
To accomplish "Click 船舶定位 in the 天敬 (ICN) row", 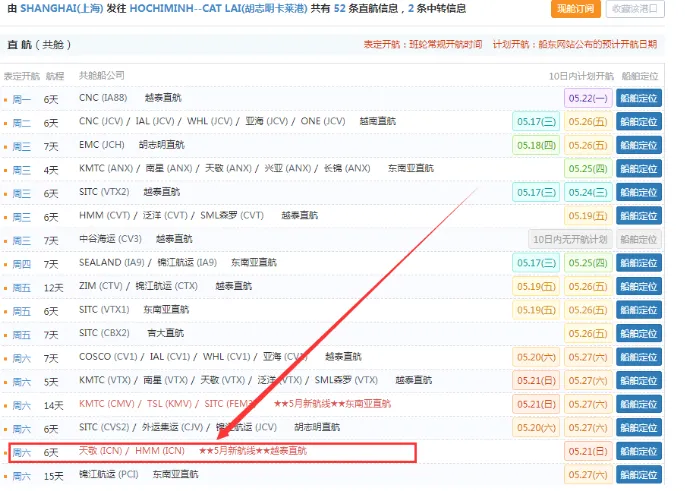I will coord(639,452).
